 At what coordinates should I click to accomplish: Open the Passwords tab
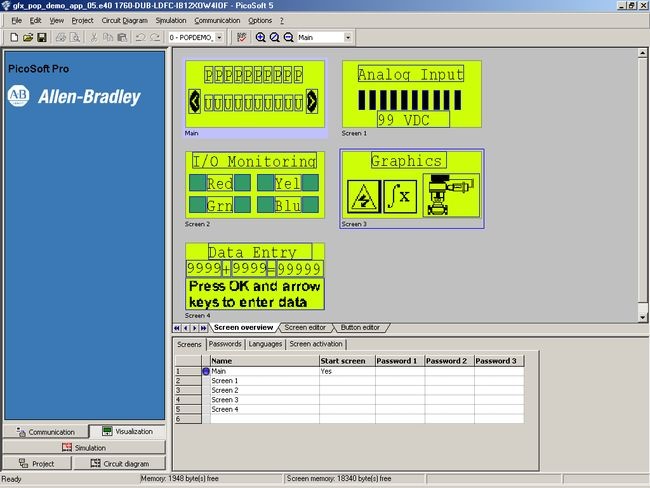(225, 344)
